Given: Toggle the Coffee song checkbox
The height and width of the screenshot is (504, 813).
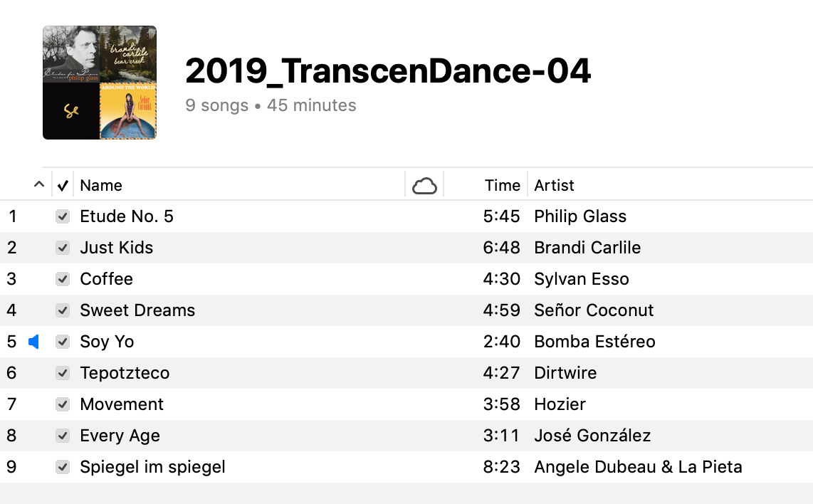Looking at the screenshot, I should [x=63, y=279].
